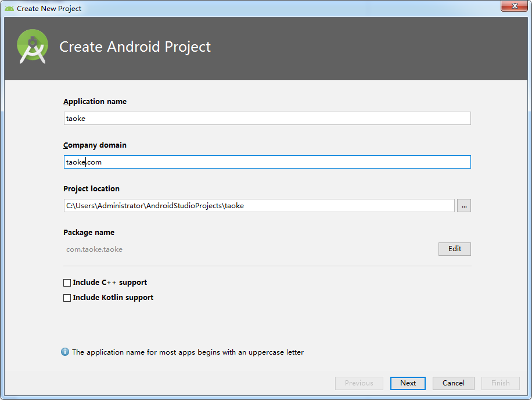
Task: Edit the package name
Action: [x=455, y=249]
